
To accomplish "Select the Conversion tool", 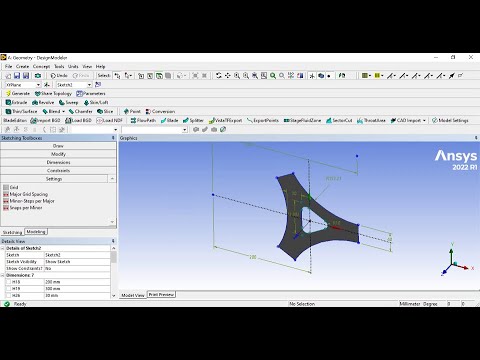I will tap(160, 111).
